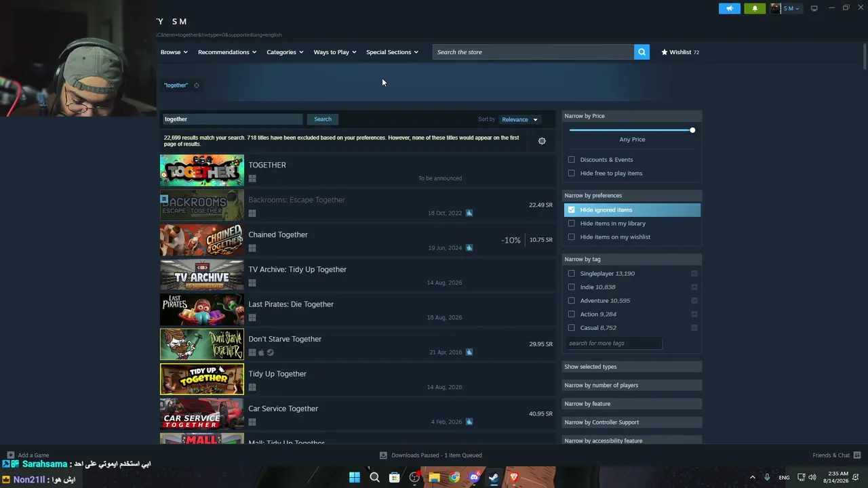Click the Wishlist star icon
Image resolution: width=868 pixels, height=488 pixels.
click(x=665, y=52)
